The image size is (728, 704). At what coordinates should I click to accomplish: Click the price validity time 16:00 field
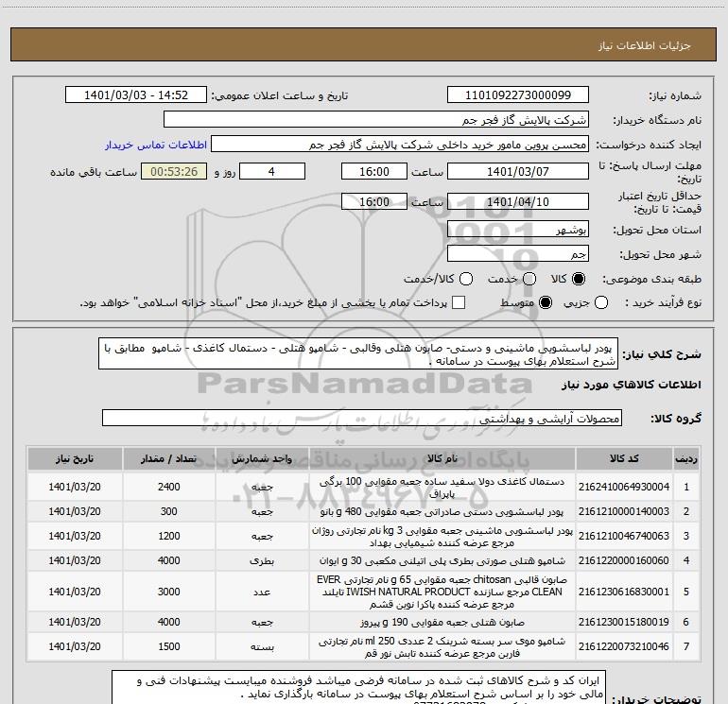coord(374,201)
